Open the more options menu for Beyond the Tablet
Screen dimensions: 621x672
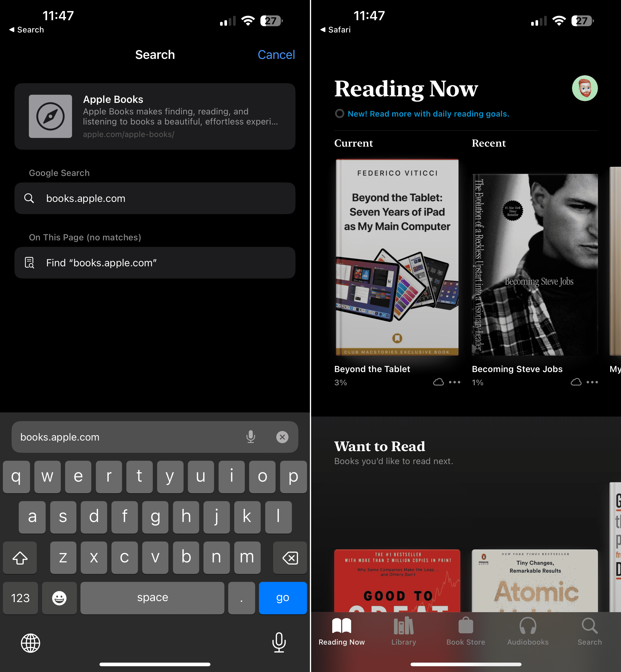[455, 382]
